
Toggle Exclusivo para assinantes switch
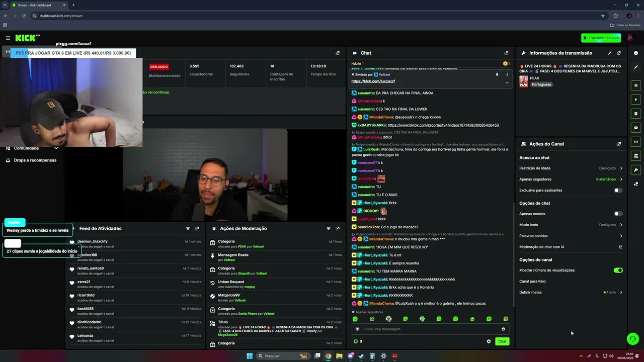coord(618,191)
